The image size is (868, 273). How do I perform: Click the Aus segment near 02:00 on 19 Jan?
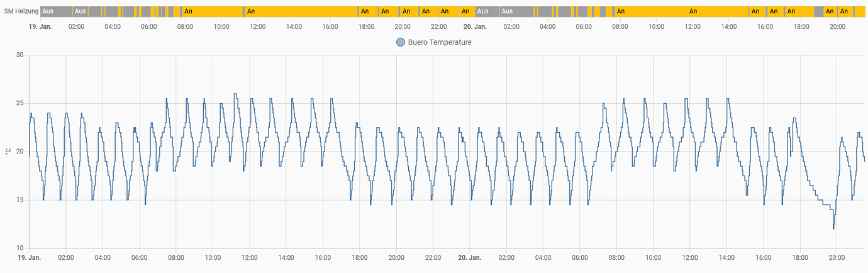click(x=81, y=11)
